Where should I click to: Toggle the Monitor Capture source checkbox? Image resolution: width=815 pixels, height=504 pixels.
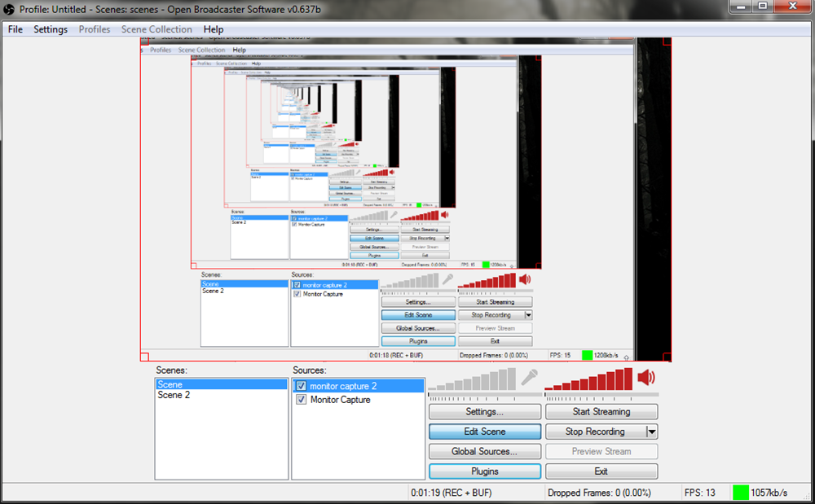(301, 400)
